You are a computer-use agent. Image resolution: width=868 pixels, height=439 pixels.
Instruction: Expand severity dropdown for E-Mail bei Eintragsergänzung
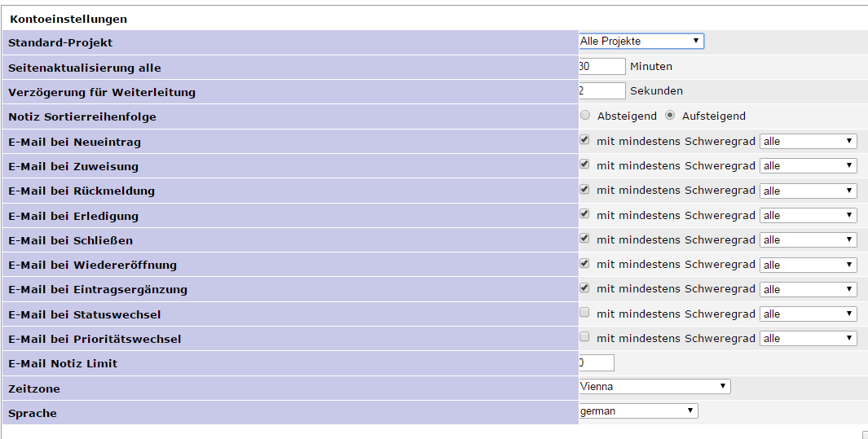(809, 289)
